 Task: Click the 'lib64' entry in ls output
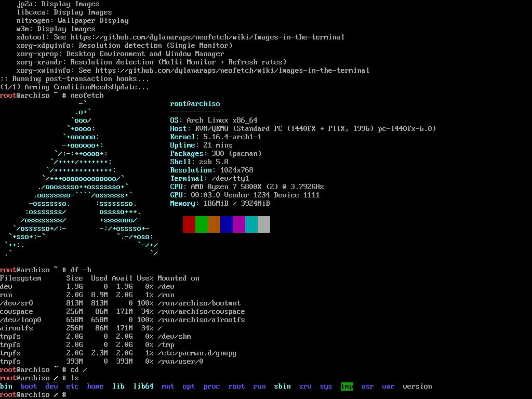tap(143, 387)
